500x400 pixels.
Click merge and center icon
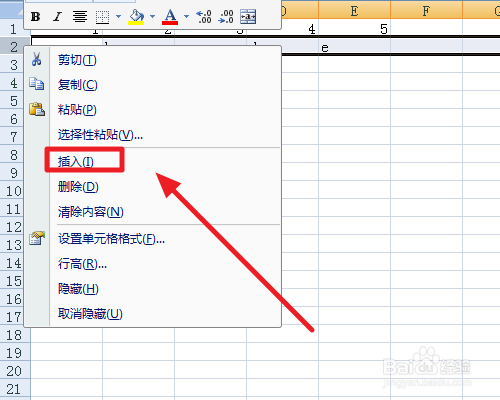click(248, 16)
